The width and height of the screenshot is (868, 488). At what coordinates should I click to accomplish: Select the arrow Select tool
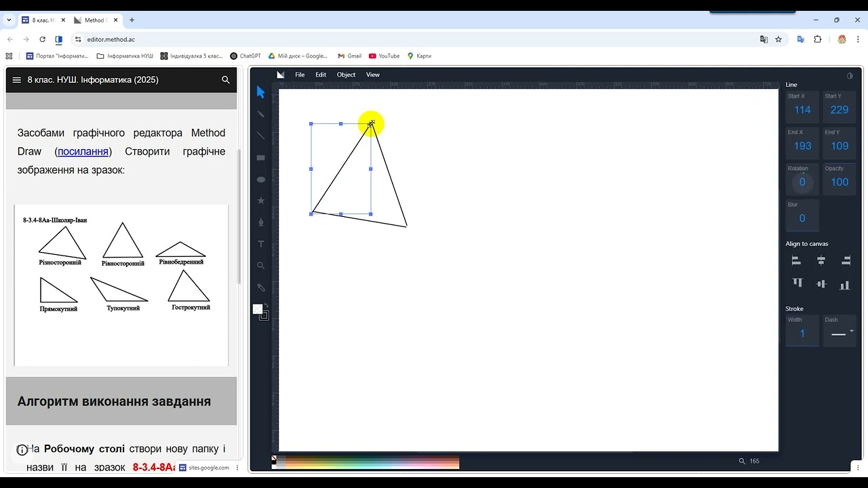click(261, 92)
